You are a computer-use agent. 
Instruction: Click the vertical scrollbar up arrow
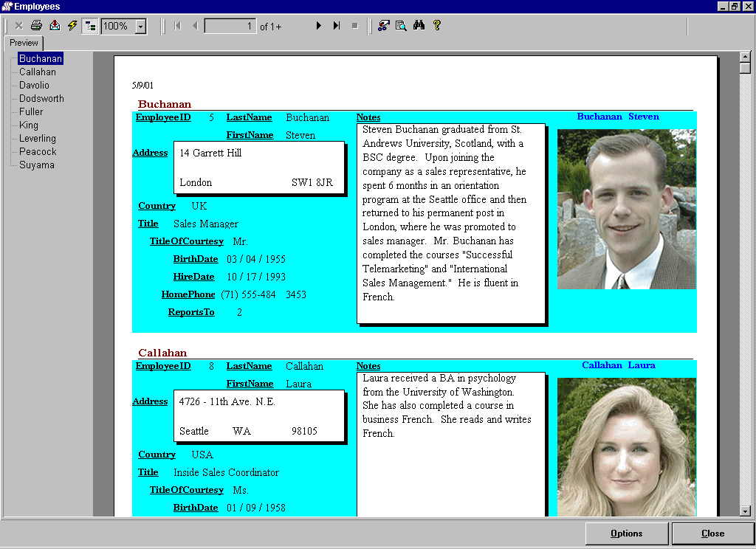(746, 57)
